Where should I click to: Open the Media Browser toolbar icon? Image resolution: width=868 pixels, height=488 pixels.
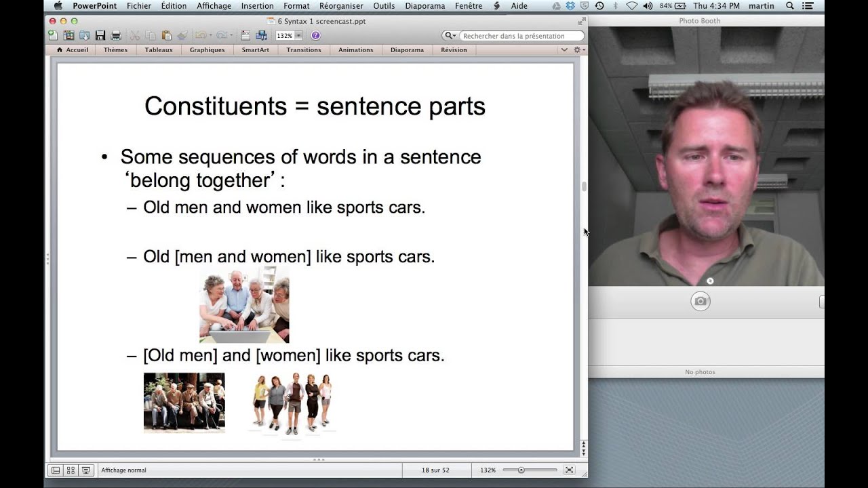pyautogui.click(x=261, y=35)
